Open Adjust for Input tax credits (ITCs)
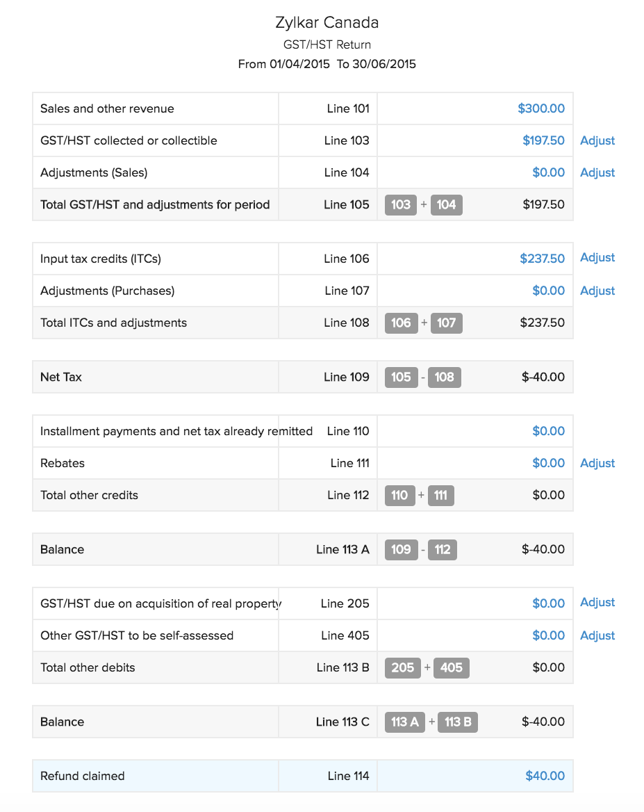 (x=597, y=258)
